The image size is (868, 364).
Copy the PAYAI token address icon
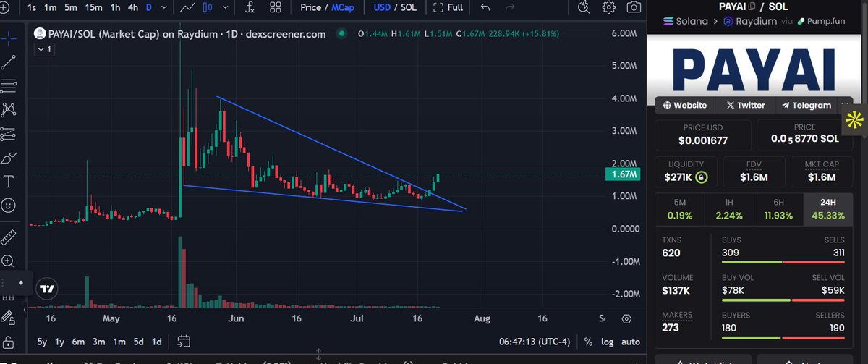pos(752,7)
